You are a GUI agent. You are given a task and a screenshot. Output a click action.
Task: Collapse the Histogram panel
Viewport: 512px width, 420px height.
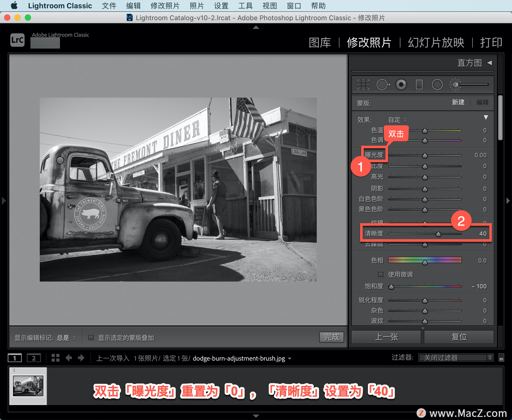click(490, 63)
